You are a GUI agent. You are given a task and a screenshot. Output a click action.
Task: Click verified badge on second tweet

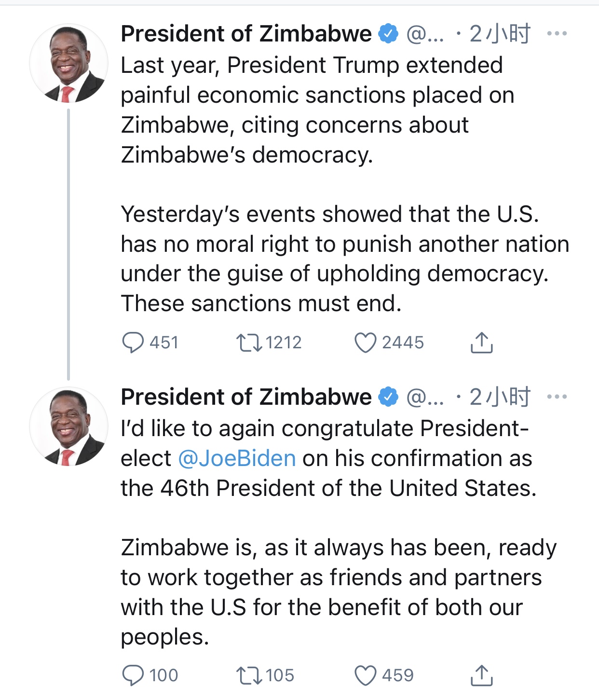[x=388, y=397]
